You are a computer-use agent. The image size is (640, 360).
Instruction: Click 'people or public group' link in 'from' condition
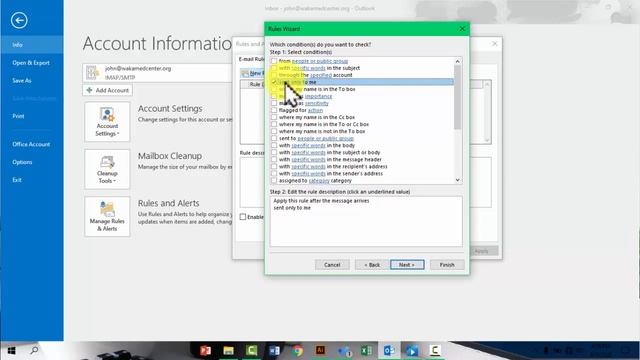coord(320,61)
